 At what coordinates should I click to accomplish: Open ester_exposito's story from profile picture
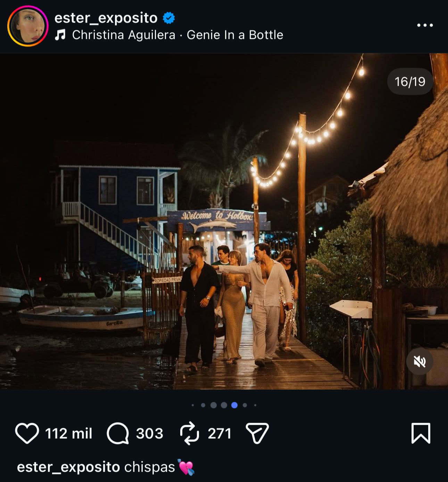click(28, 26)
